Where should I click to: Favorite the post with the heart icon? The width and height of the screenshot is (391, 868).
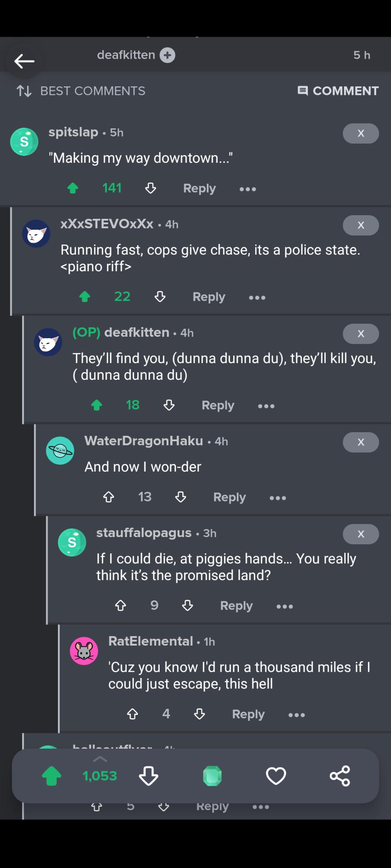pos(276,776)
